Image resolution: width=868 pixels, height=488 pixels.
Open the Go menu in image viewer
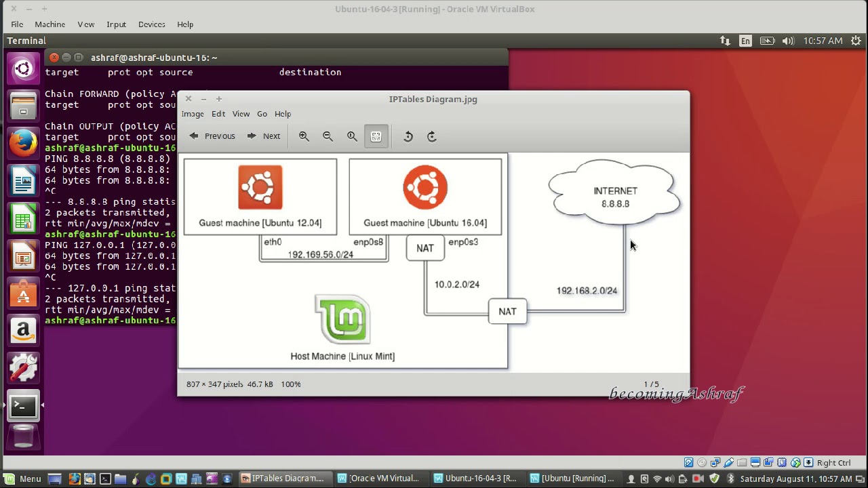tap(262, 114)
